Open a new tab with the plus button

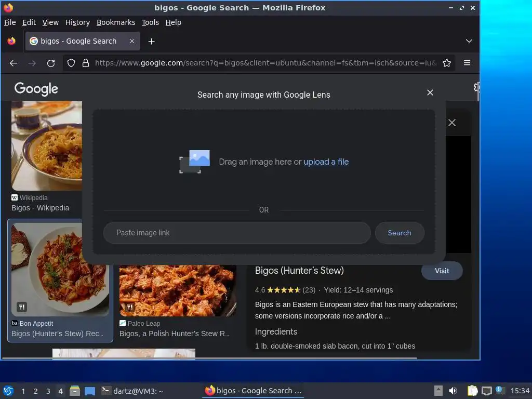(x=152, y=42)
